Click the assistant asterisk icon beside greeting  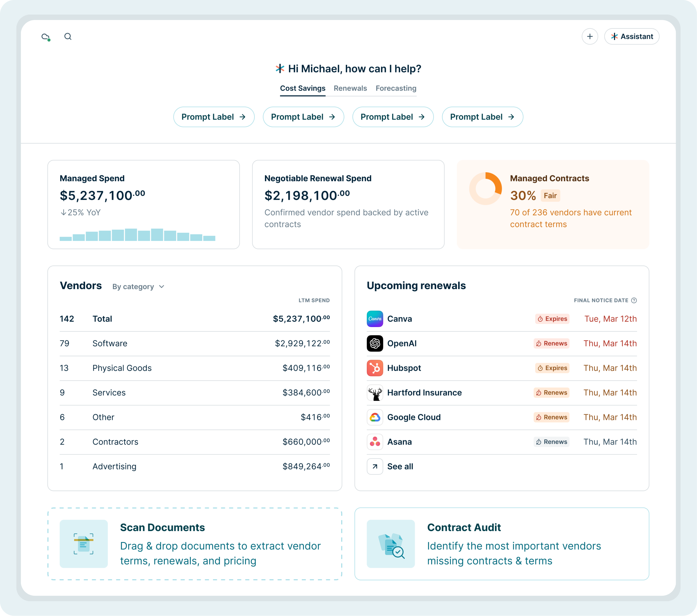point(280,69)
